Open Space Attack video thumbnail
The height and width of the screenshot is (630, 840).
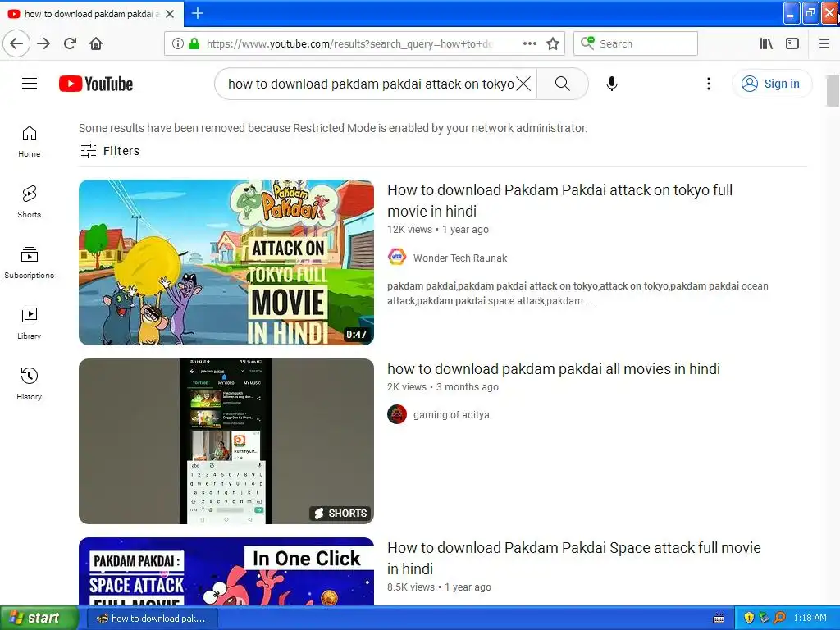coord(226,571)
